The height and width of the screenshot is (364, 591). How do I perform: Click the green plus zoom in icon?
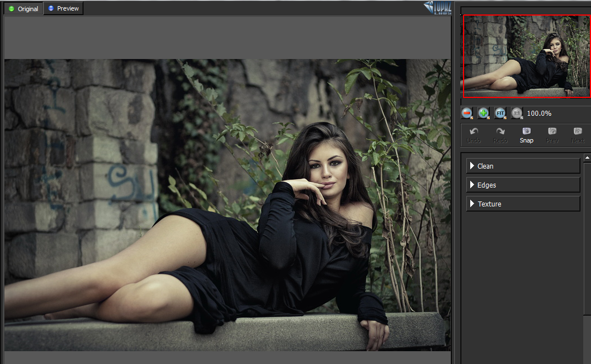click(x=484, y=113)
